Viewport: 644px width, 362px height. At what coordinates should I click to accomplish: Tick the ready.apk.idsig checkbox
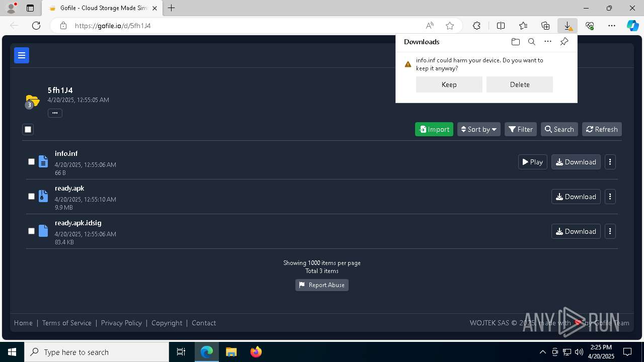31,231
